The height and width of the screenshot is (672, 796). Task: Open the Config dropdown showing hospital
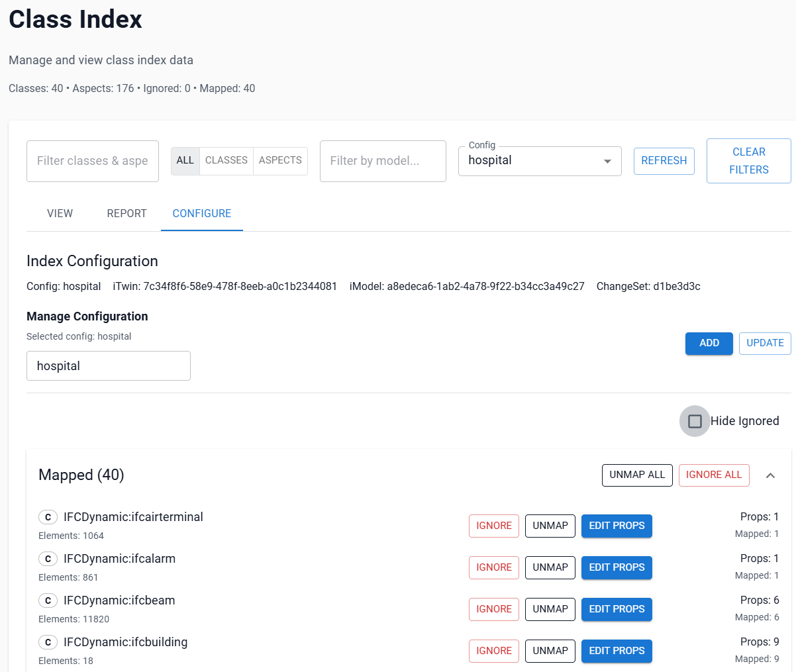[x=540, y=161]
